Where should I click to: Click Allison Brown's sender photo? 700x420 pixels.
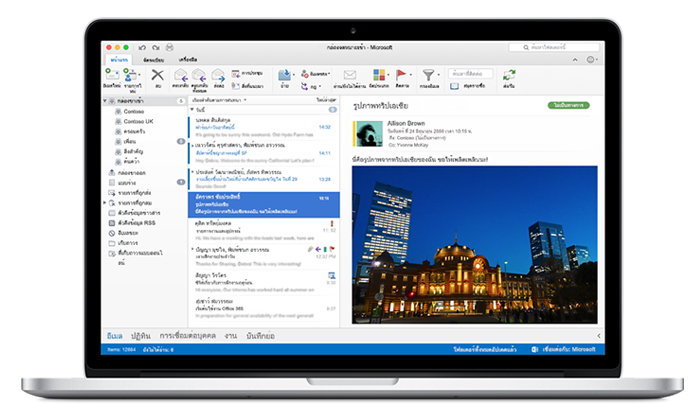[368, 134]
